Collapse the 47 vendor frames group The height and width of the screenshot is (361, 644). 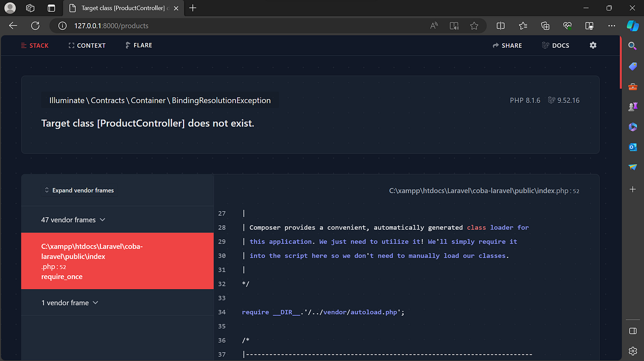pos(74,219)
